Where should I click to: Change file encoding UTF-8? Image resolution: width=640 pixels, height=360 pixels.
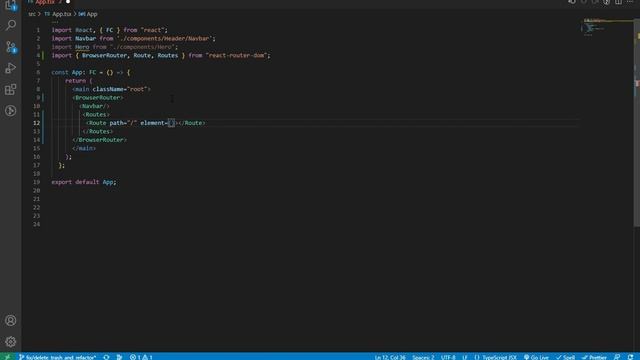448,357
